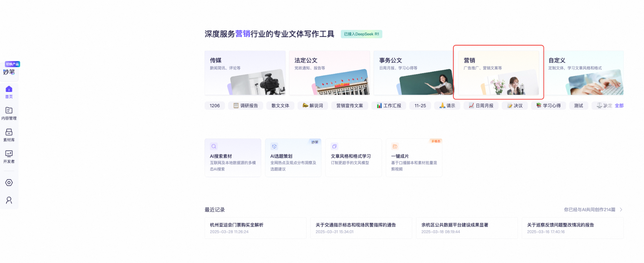
Task: Choose the 工作汇报 template tag
Action: (389, 106)
